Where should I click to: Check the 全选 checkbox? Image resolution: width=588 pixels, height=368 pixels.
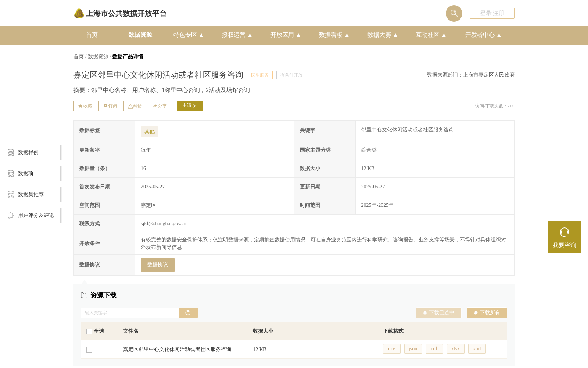click(89, 331)
